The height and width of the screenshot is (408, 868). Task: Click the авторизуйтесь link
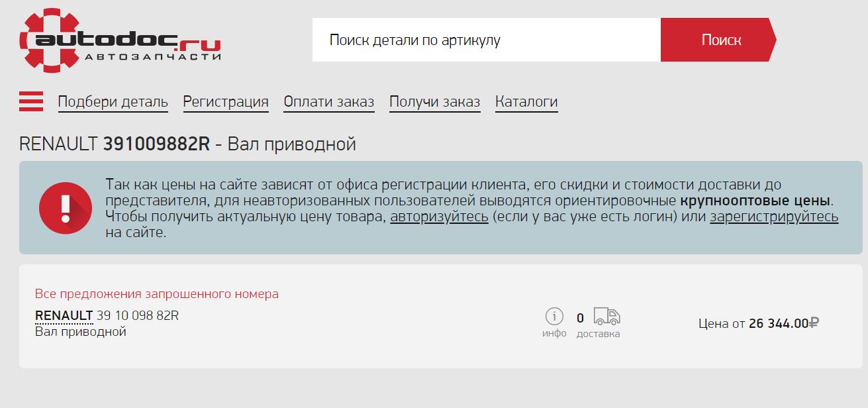click(x=440, y=217)
